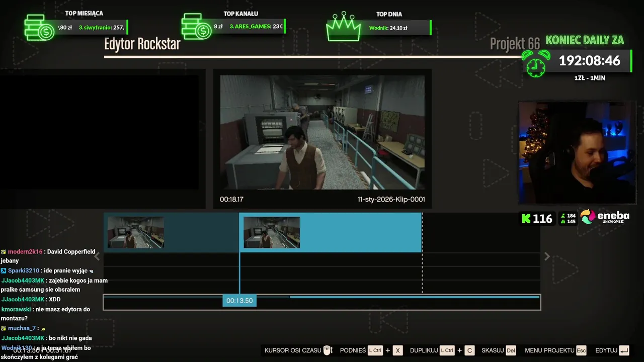Click the Edytor Rockstar title
The height and width of the screenshot is (362, 644).
142,44
